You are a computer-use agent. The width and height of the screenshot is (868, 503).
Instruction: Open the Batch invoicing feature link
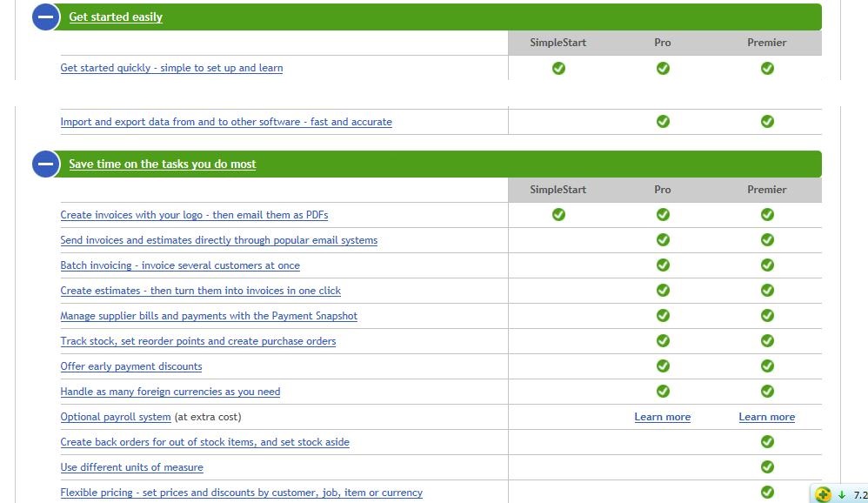tap(180, 265)
